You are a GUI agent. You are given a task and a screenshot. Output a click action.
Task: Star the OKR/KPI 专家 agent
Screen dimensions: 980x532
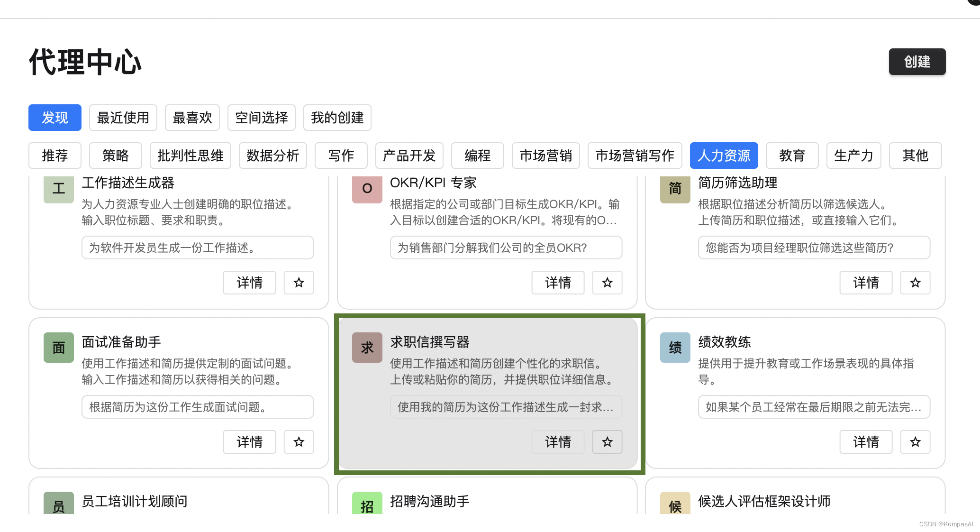point(607,283)
